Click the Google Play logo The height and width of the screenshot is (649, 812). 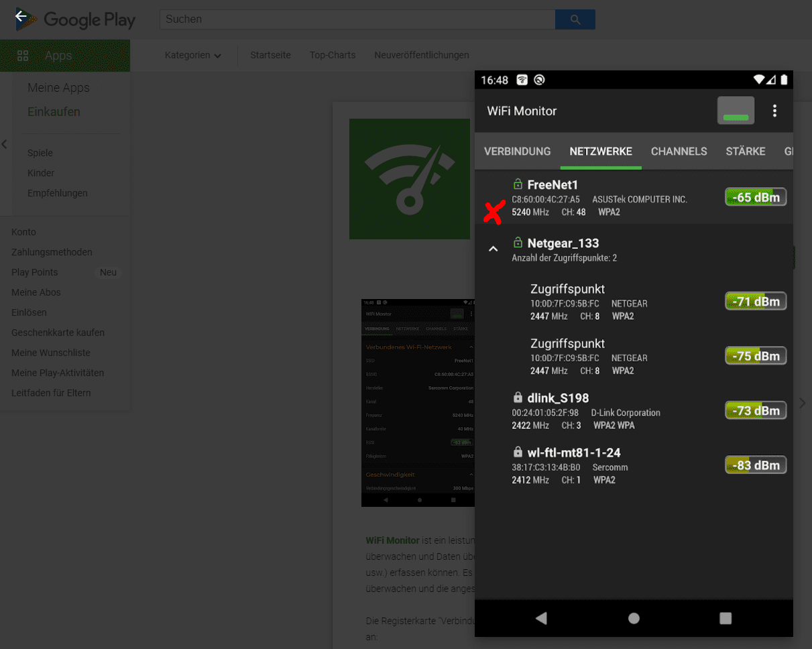(x=76, y=20)
